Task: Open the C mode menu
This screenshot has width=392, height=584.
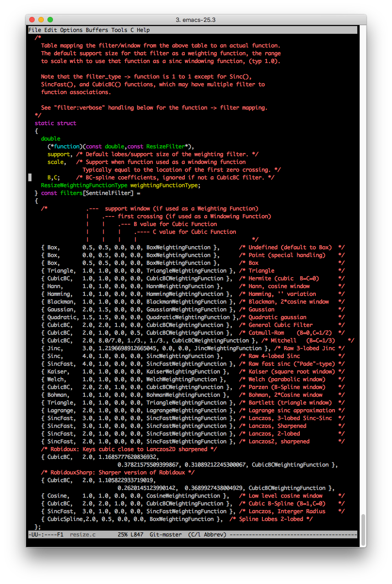Action: [x=132, y=30]
